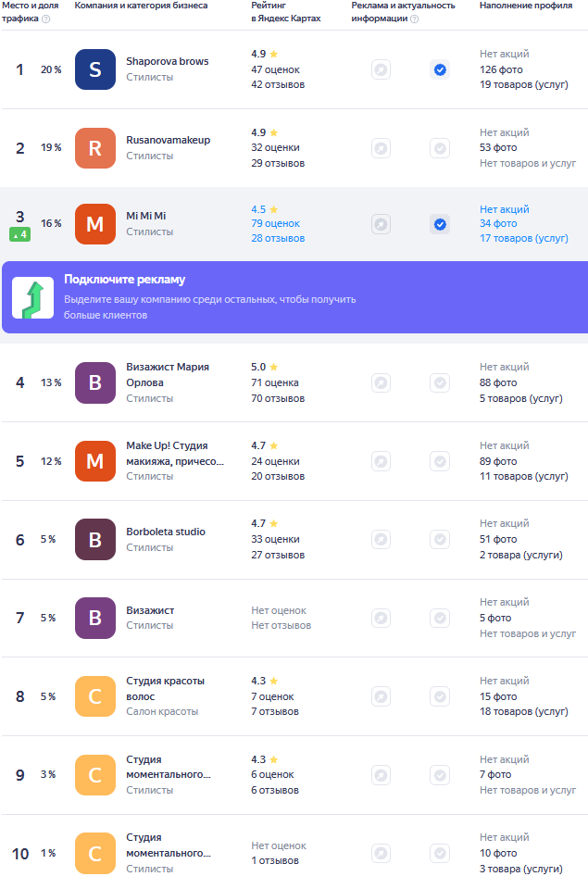Click the '70 отзывов' text in row 4

tap(278, 398)
